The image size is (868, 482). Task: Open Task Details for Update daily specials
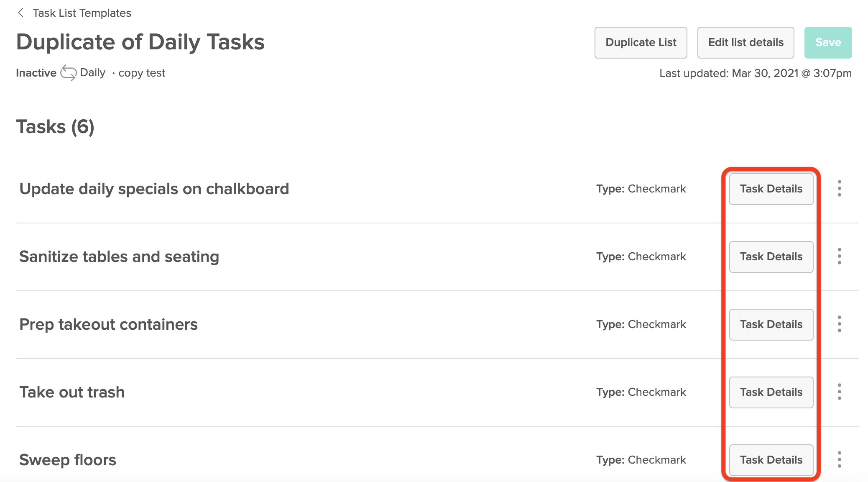[771, 189]
